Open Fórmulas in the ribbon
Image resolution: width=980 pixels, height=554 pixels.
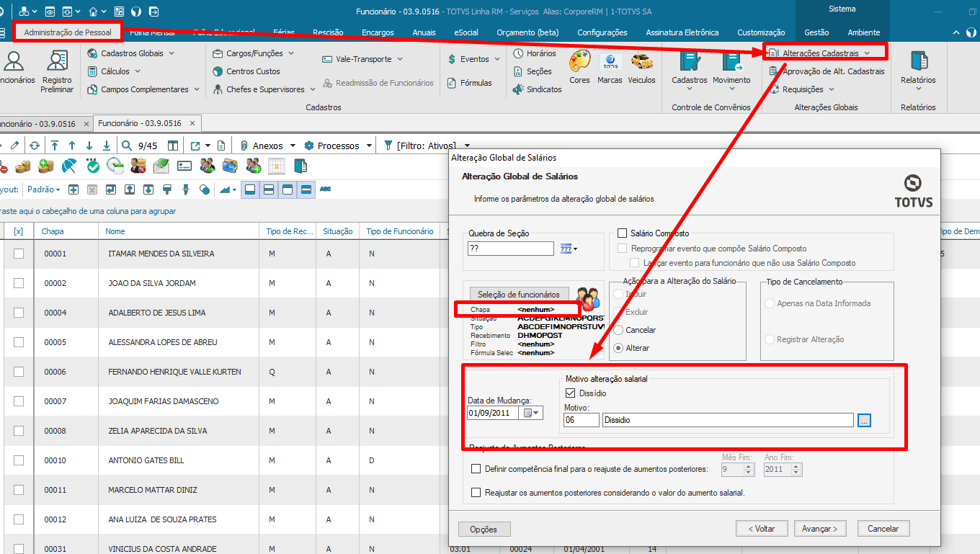[x=470, y=83]
